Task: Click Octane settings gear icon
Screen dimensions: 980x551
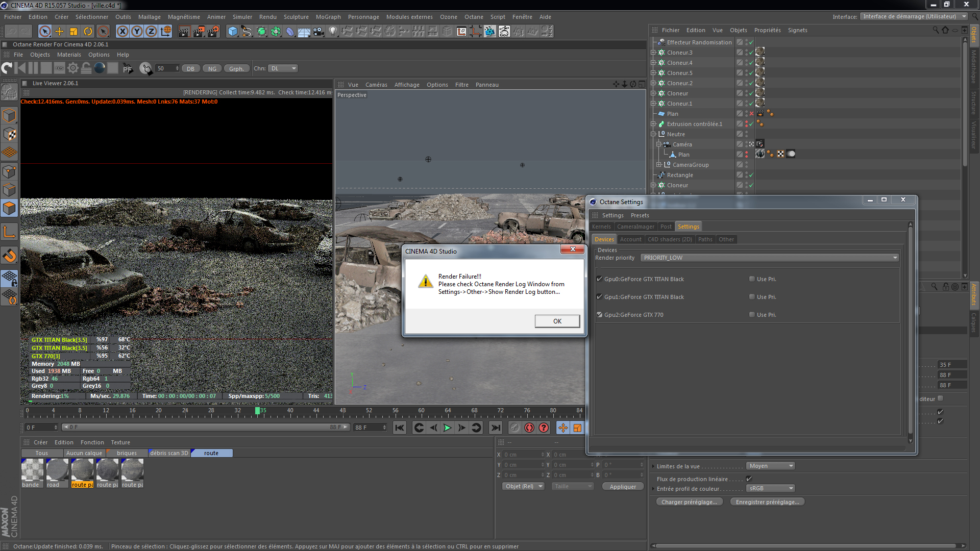Action: point(73,68)
